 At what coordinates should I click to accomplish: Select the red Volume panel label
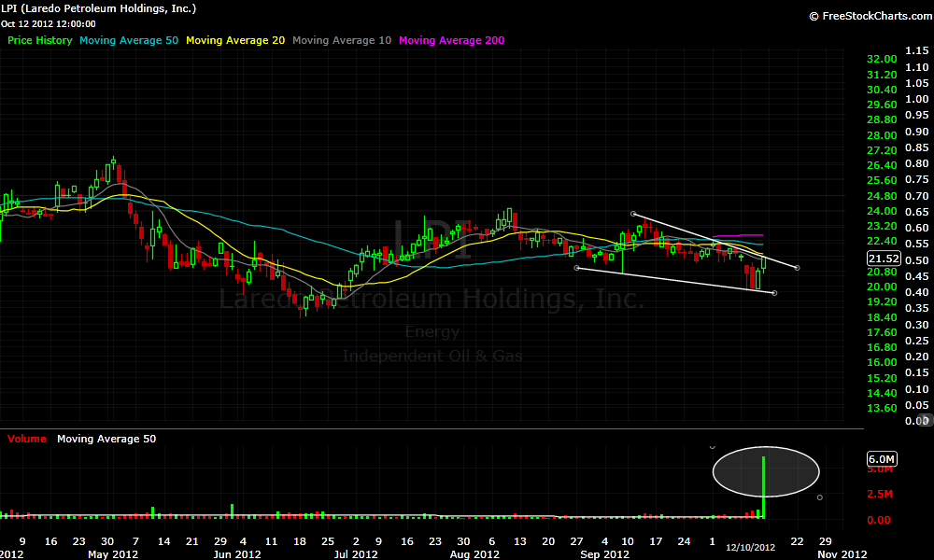point(27,439)
